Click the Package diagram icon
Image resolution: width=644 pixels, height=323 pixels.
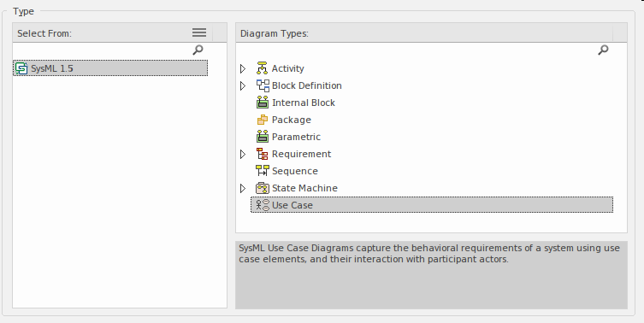[262, 120]
